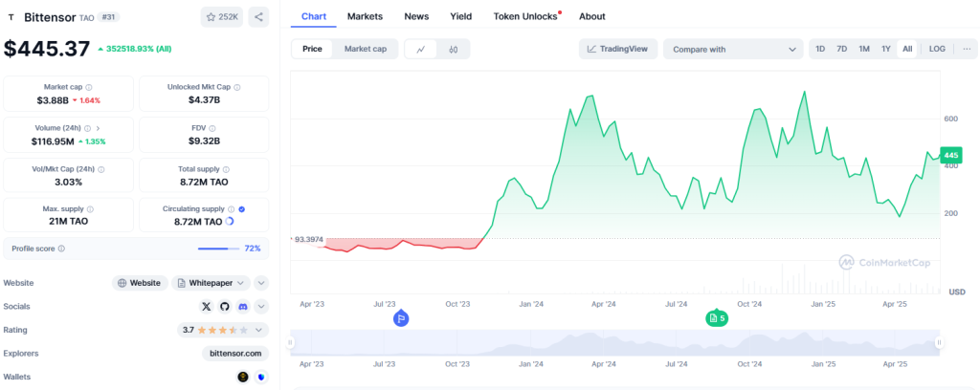Open Circulating supply info icon
Image resolution: width=980 pixels, height=390 pixels.
click(232, 209)
